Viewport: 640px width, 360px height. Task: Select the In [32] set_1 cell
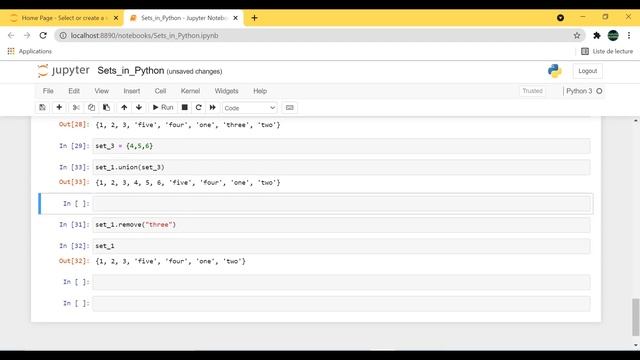(341, 246)
